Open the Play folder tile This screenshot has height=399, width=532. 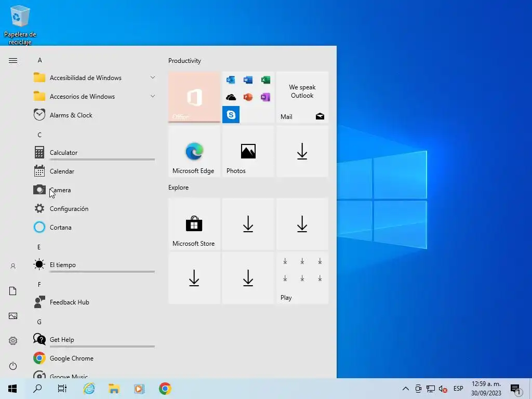coord(302,278)
